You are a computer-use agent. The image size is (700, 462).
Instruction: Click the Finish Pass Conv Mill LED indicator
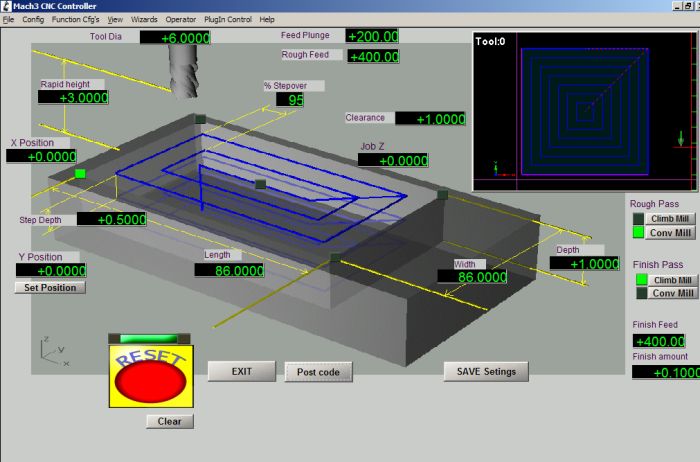pyautogui.click(x=642, y=293)
